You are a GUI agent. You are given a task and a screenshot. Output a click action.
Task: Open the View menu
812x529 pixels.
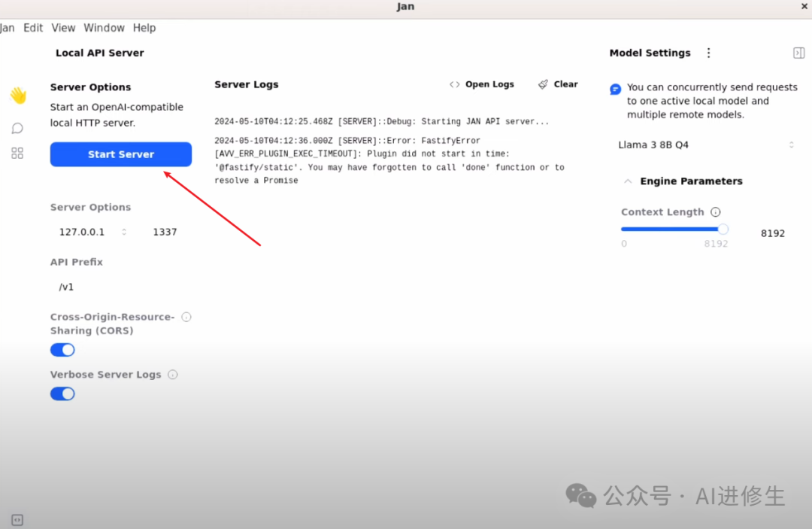(63, 28)
